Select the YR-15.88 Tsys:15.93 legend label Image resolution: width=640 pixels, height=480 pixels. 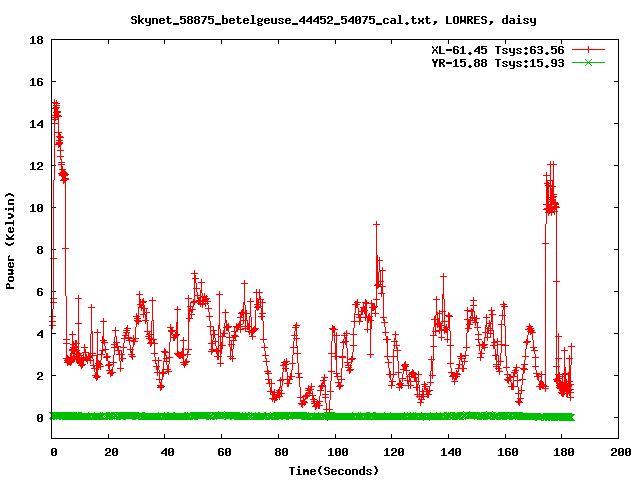coord(498,63)
